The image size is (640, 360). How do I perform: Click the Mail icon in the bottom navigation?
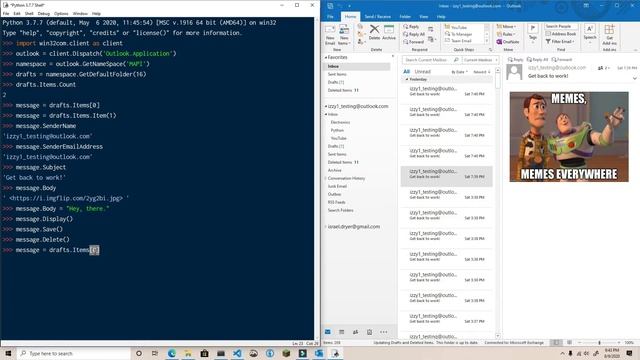tap(328, 332)
